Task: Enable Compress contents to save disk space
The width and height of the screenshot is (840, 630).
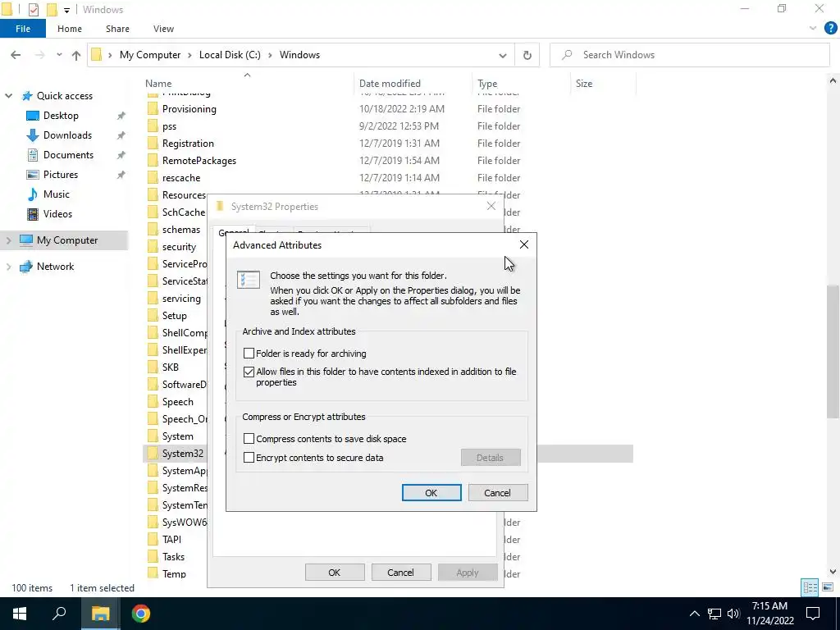Action: pyautogui.click(x=249, y=439)
